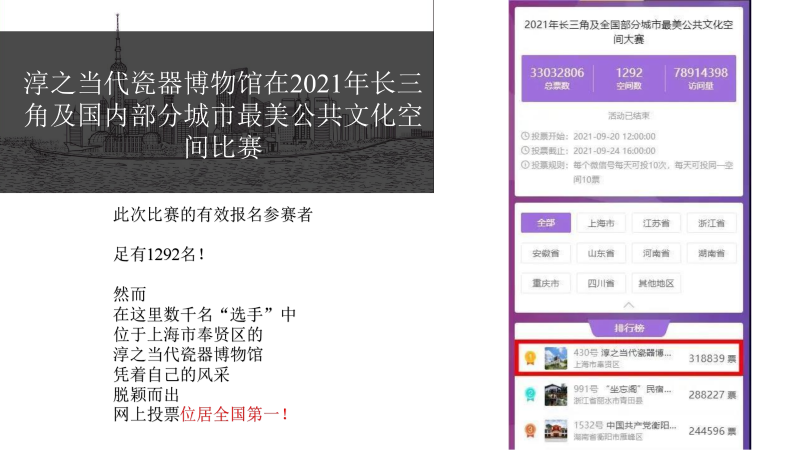Open thumbnail of 中国共产党衡阳 entry

click(x=557, y=432)
